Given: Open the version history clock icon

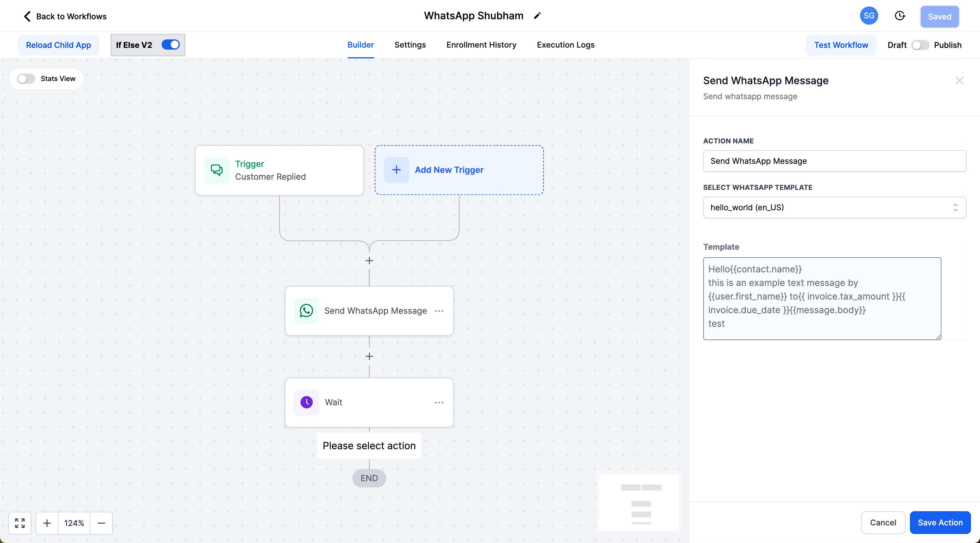Looking at the screenshot, I should pyautogui.click(x=900, y=16).
